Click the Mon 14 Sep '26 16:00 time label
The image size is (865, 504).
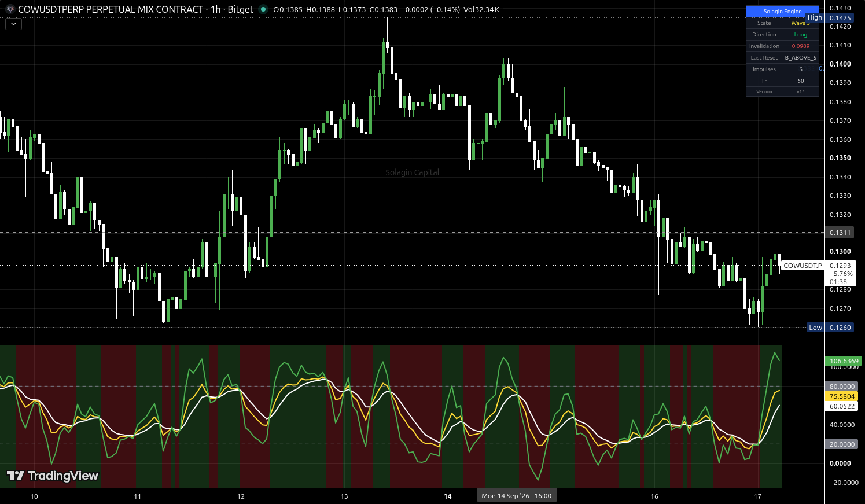point(517,496)
